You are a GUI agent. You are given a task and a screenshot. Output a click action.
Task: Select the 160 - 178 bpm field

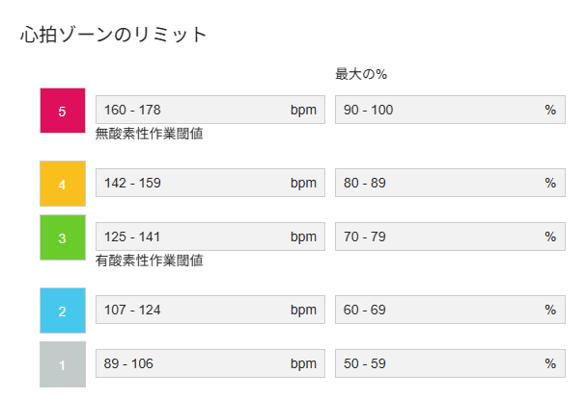(x=210, y=110)
